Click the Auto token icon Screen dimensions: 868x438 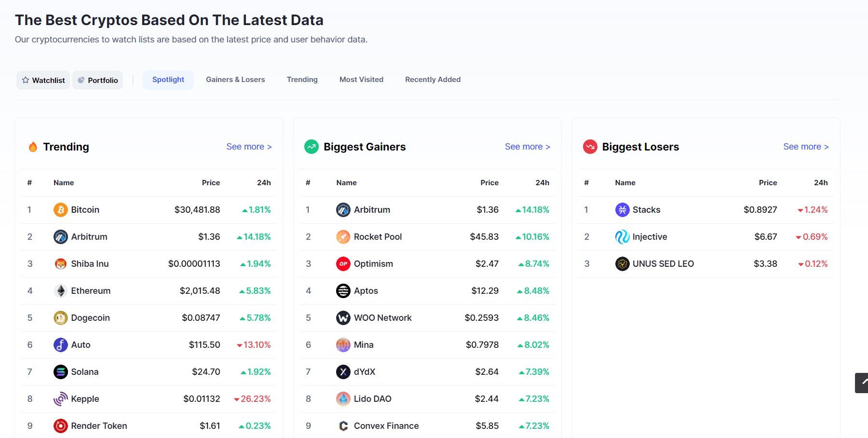coord(60,345)
